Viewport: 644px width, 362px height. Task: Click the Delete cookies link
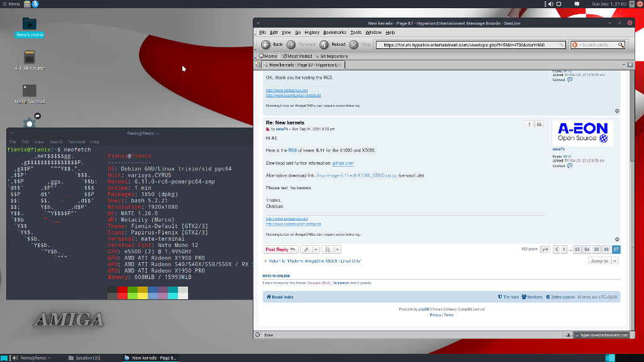pos(560,297)
